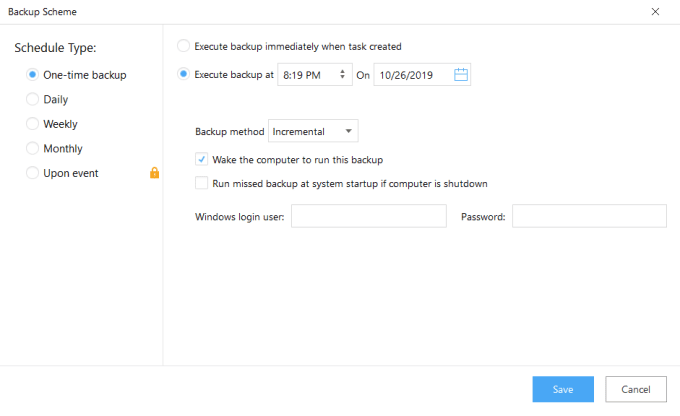
Task: Select the Daily schedule type
Action: coord(32,99)
